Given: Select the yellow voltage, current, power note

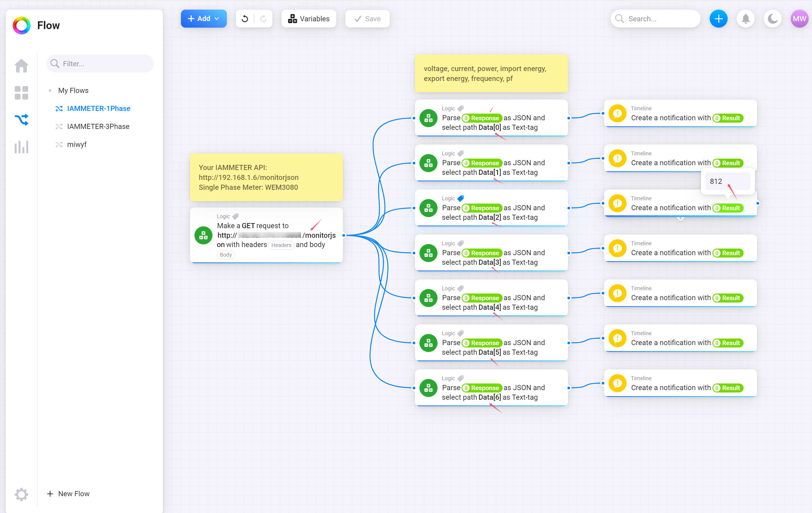Looking at the screenshot, I should pos(491,73).
